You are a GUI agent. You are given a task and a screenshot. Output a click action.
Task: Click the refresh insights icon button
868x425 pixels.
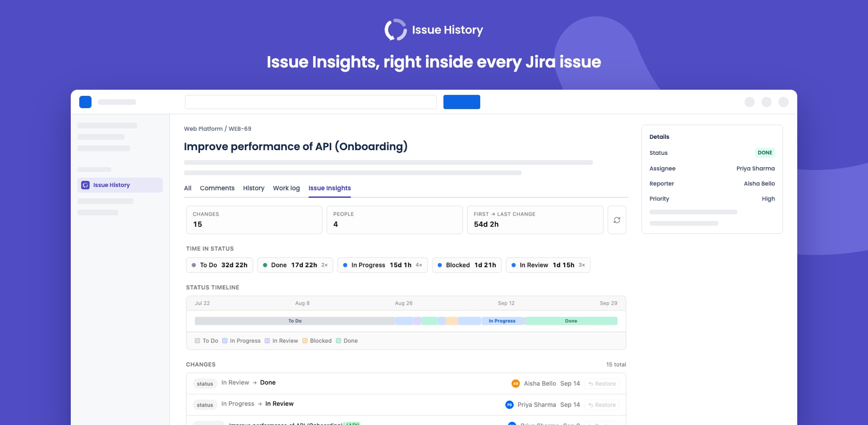coord(617,220)
